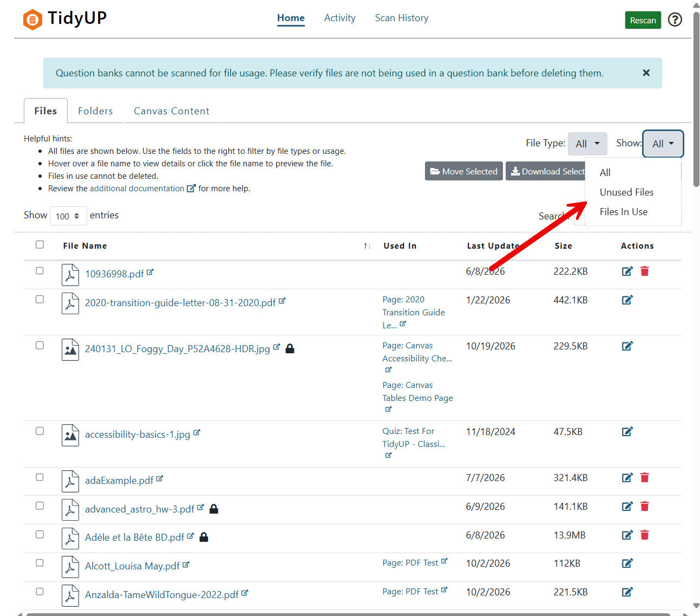
Task: Click the lock icon beside Foggy_Day jpg
Action: 290,348
